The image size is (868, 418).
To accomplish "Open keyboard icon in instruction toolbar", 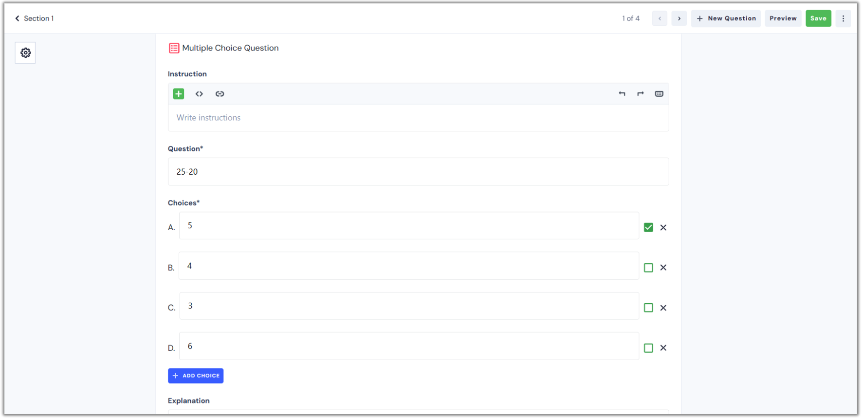I will point(659,94).
